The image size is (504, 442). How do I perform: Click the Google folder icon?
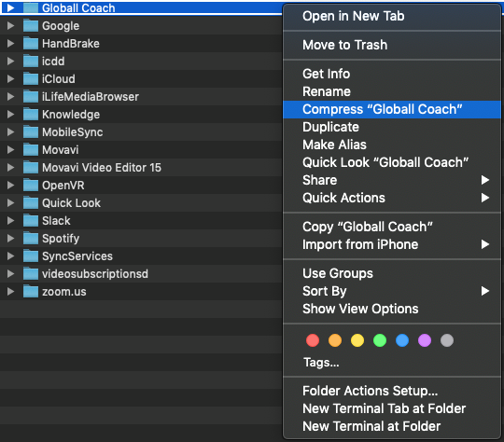click(31, 26)
